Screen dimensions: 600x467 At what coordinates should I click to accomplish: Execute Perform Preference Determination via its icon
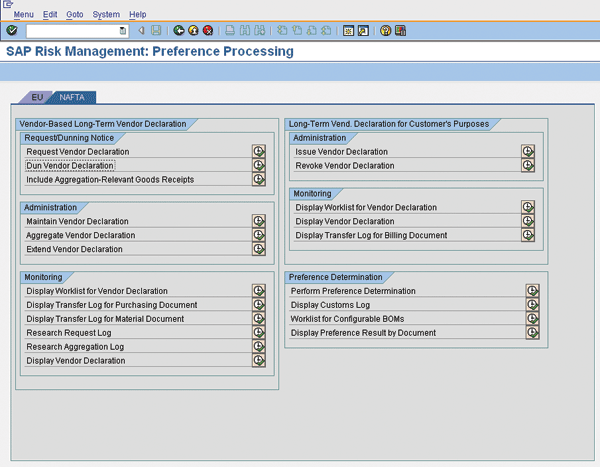coord(533,291)
